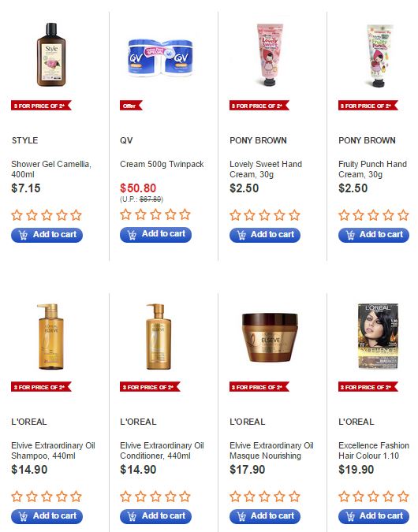Open Style Shower Gel product image
Viewport: 418px width, 532px height.
pos(51,54)
